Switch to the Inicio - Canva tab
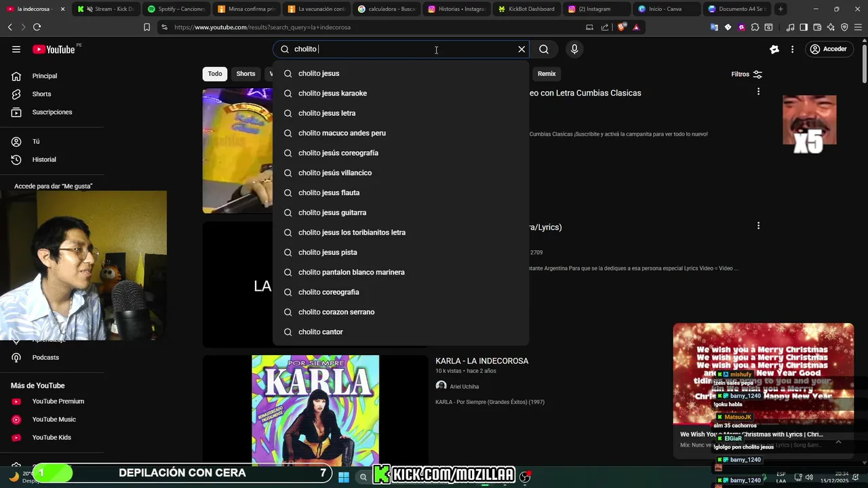This screenshot has height=488, width=868. click(667, 9)
